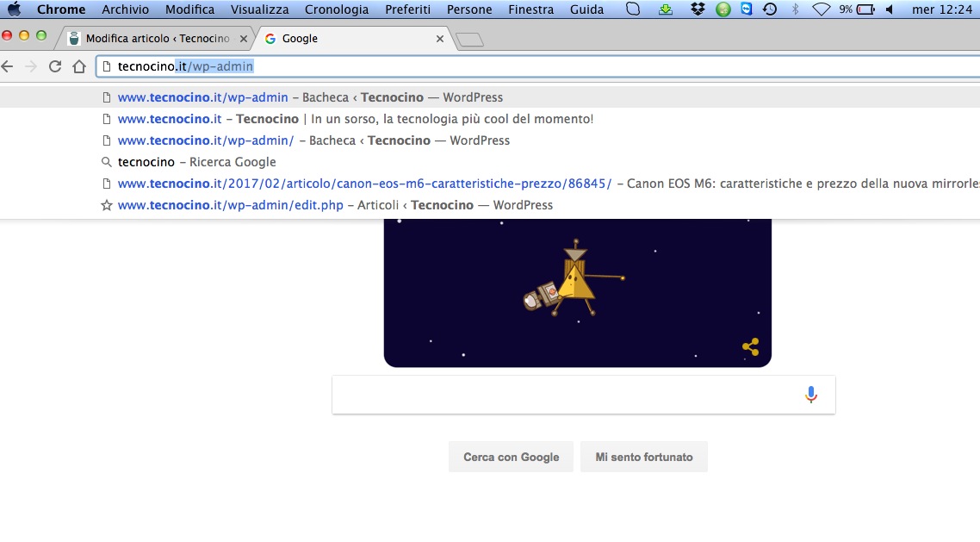This screenshot has width=980, height=542.
Task: Close the Google tab
Action: click(440, 39)
